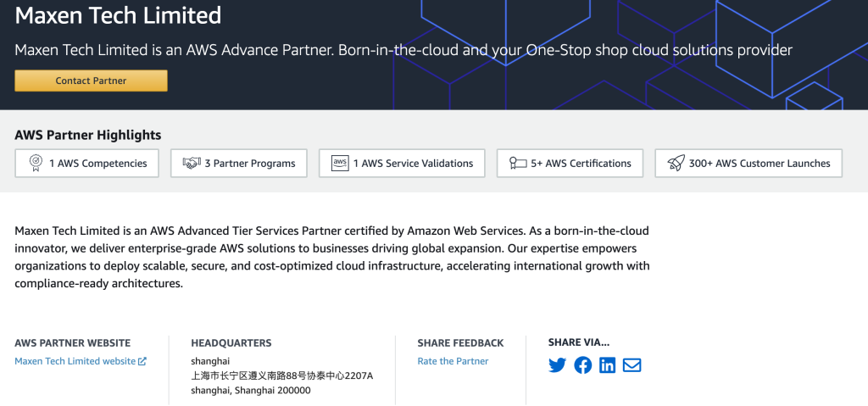Click the Shanghai headquarters address text

pyautogui.click(x=281, y=375)
